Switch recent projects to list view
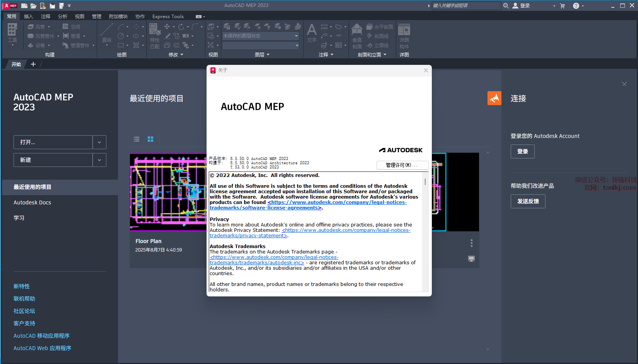The image size is (638, 364). 137,139
